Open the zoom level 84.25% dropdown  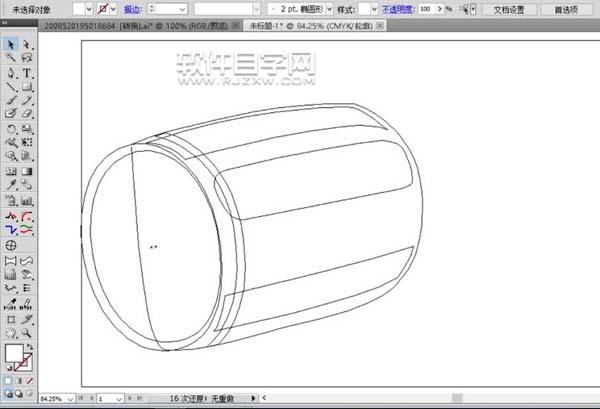tap(71, 398)
